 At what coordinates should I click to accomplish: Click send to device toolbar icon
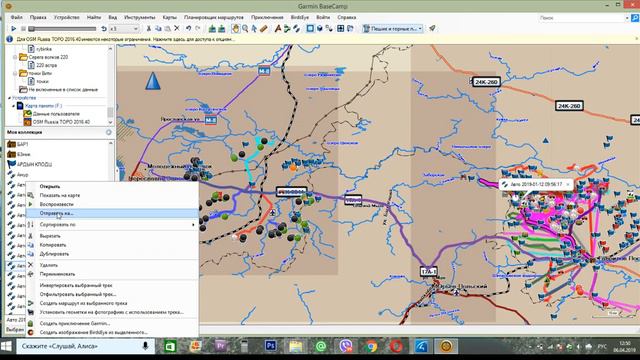coord(212,29)
